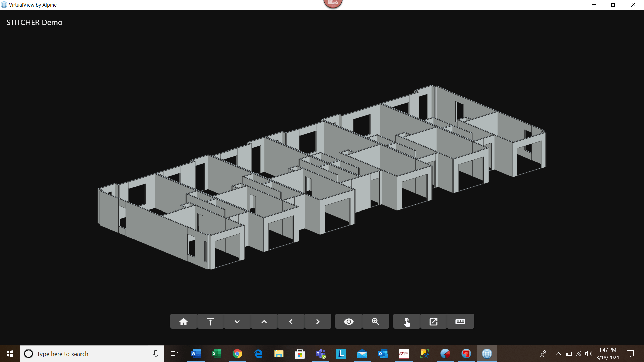The image size is (644, 362).
Task: Rotate view right with chevron
Action: pos(318,322)
